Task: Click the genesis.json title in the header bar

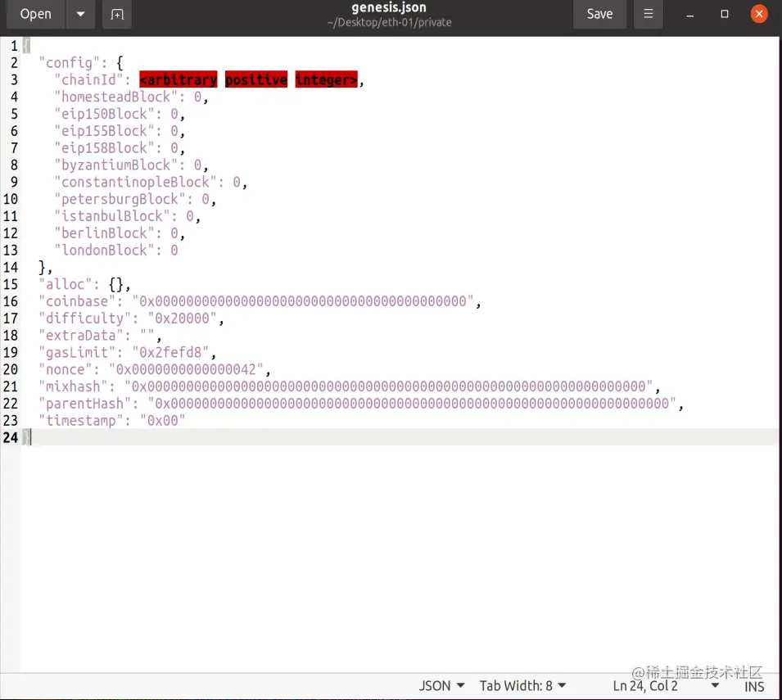Action: pyautogui.click(x=389, y=7)
